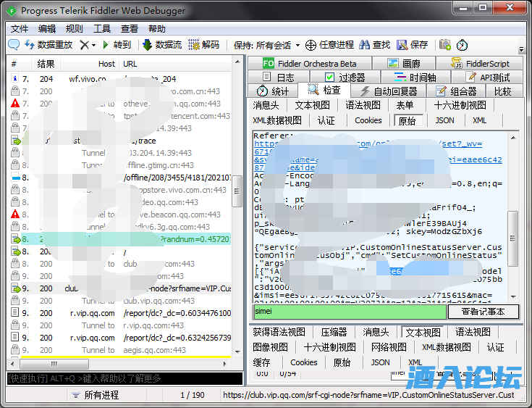The width and height of the screenshot is (532, 408).
Task: Click the 转到 go button
Action: coord(117,44)
